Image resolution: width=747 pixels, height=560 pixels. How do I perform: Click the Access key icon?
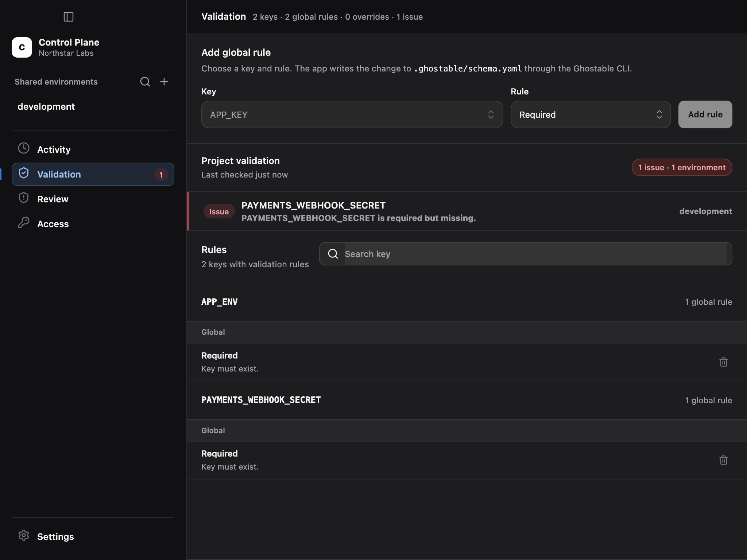point(24,223)
